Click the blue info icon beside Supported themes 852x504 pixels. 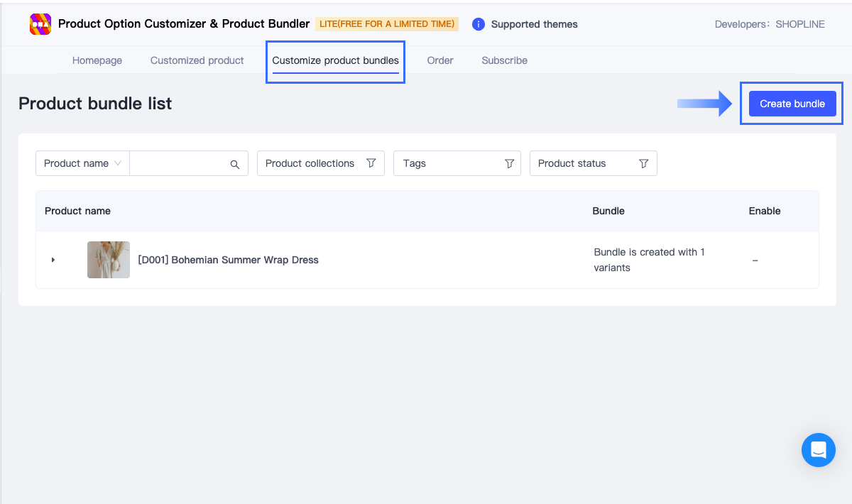click(478, 23)
